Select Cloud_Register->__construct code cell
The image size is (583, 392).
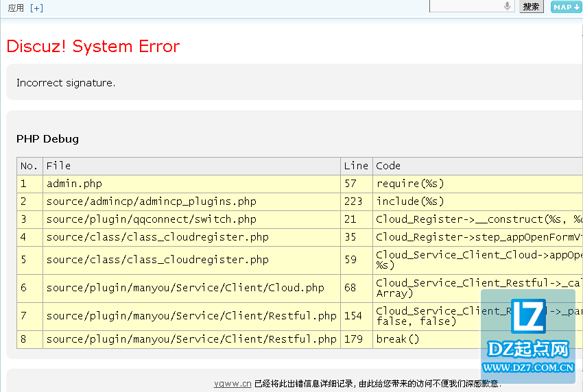(478, 219)
